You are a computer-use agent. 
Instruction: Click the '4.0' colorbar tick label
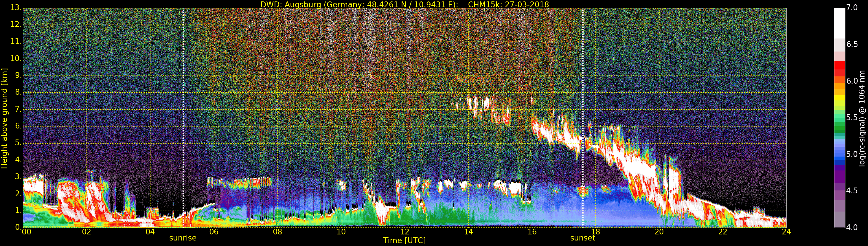point(852,227)
